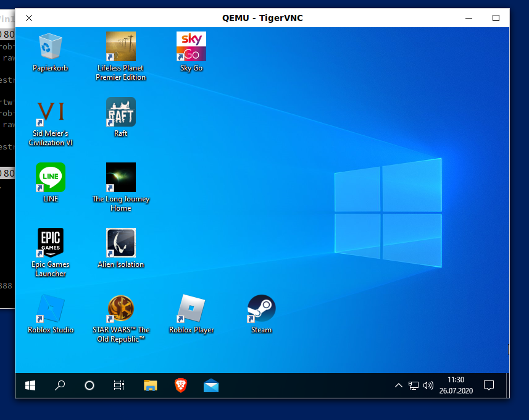Close the QEMU - TigerVNC window
The height and width of the screenshot is (420, 529).
coord(29,18)
